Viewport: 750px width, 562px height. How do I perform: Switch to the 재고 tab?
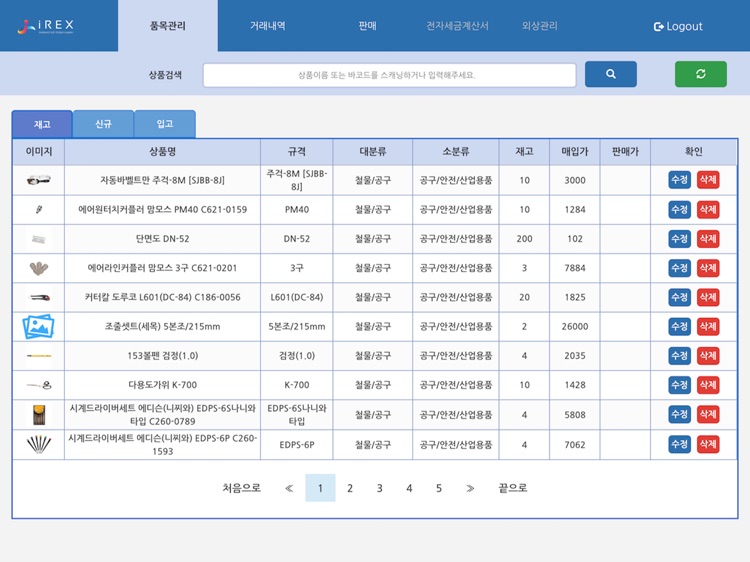click(42, 124)
